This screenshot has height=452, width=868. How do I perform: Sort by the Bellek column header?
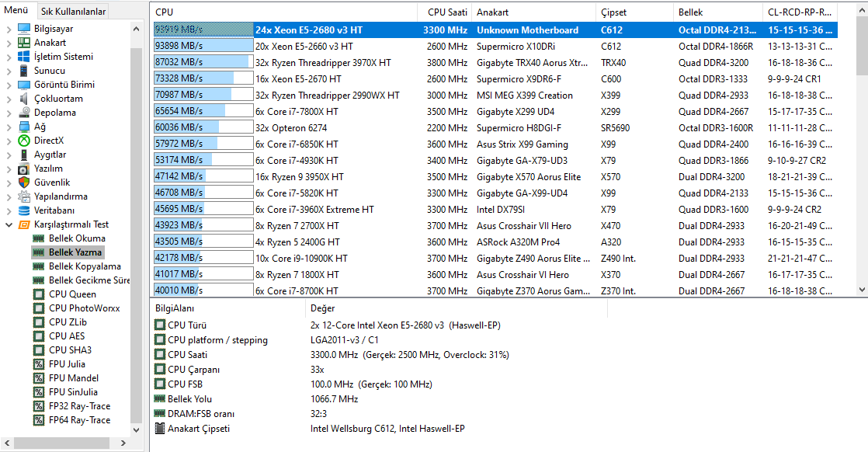click(x=718, y=12)
